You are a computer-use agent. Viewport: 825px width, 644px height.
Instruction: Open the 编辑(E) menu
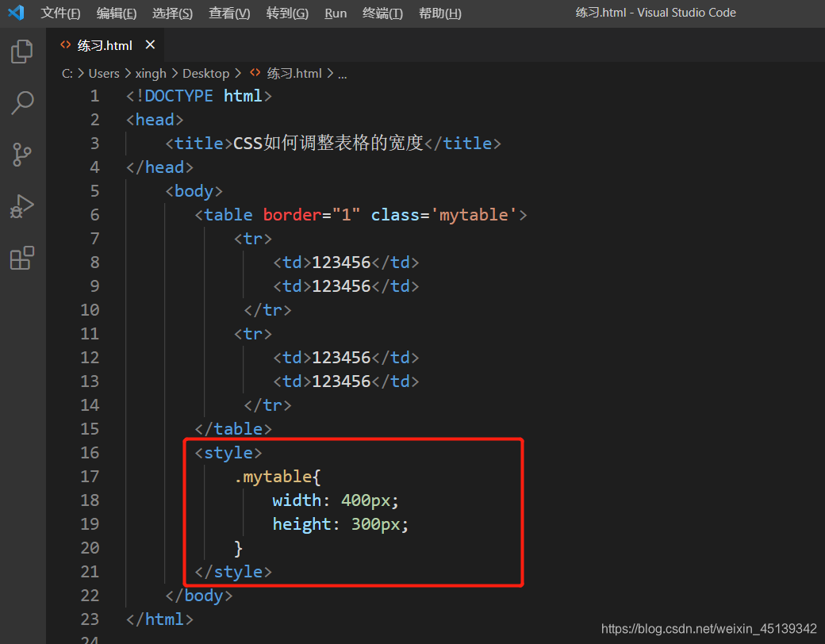pyautogui.click(x=117, y=13)
